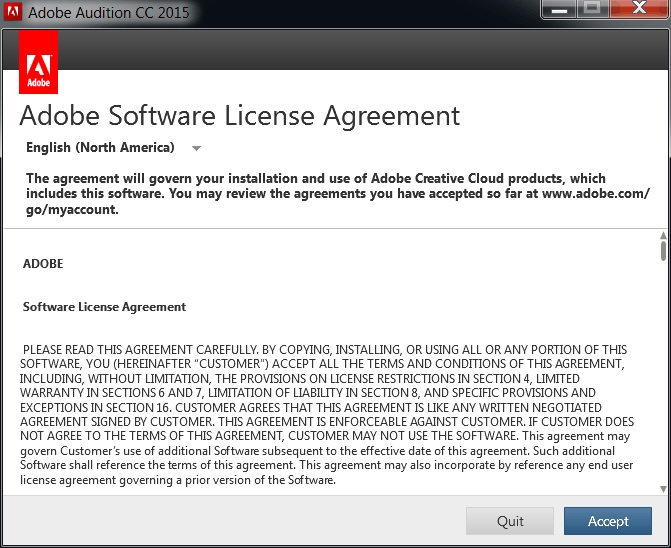Click the language dropdown arrow
671x548 pixels.
(196, 148)
